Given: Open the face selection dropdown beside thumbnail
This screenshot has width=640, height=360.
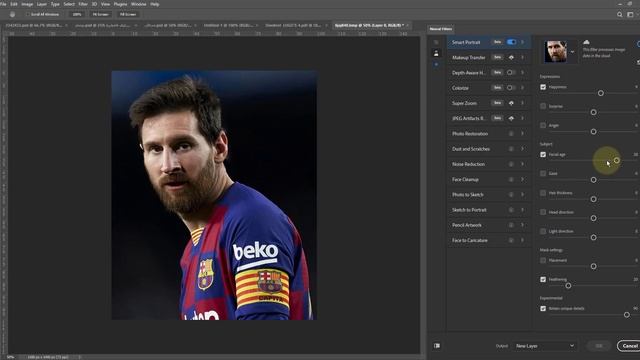Looking at the screenshot, I should pos(572,52).
